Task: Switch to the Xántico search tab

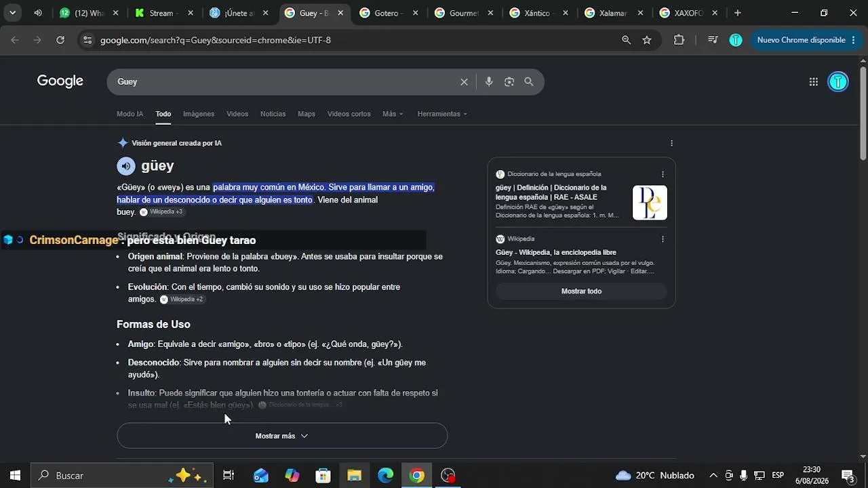Action: (538, 13)
